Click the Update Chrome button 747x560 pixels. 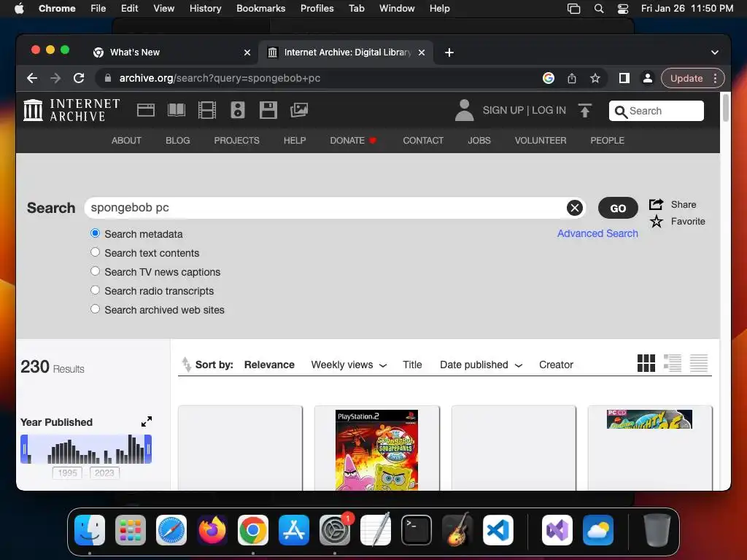686,78
